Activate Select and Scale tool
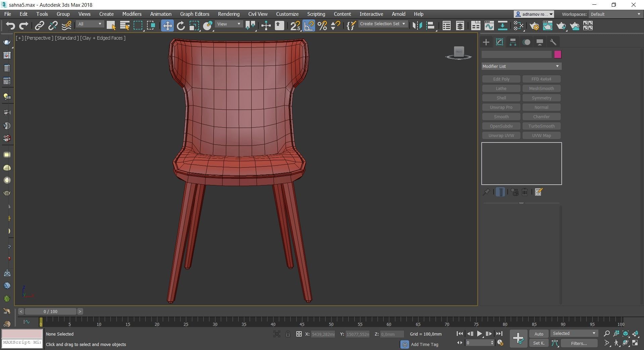 click(194, 26)
